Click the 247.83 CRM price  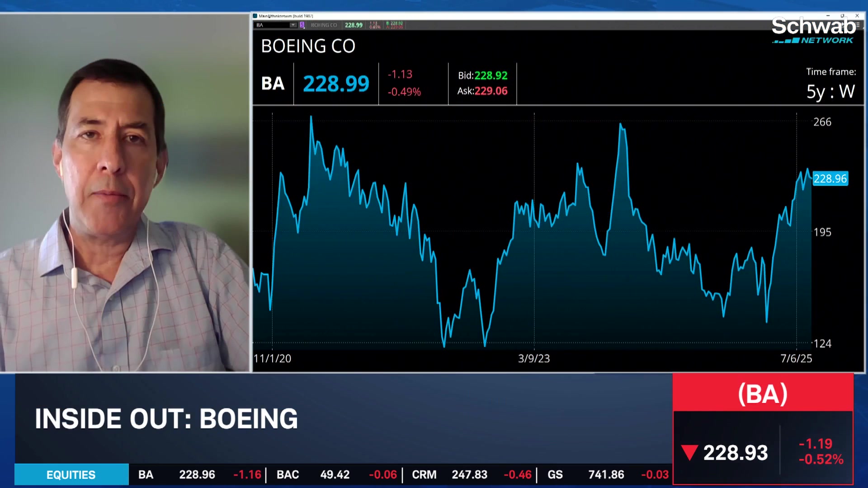tap(470, 475)
